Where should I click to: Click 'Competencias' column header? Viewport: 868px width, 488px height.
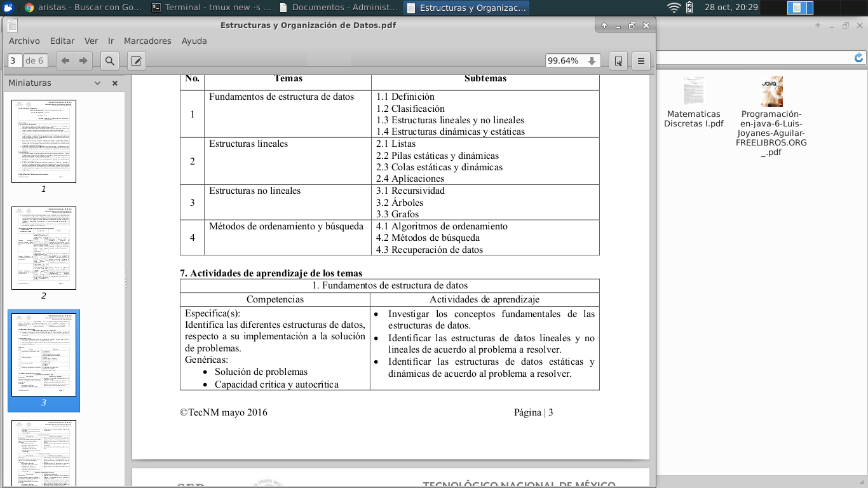point(275,299)
